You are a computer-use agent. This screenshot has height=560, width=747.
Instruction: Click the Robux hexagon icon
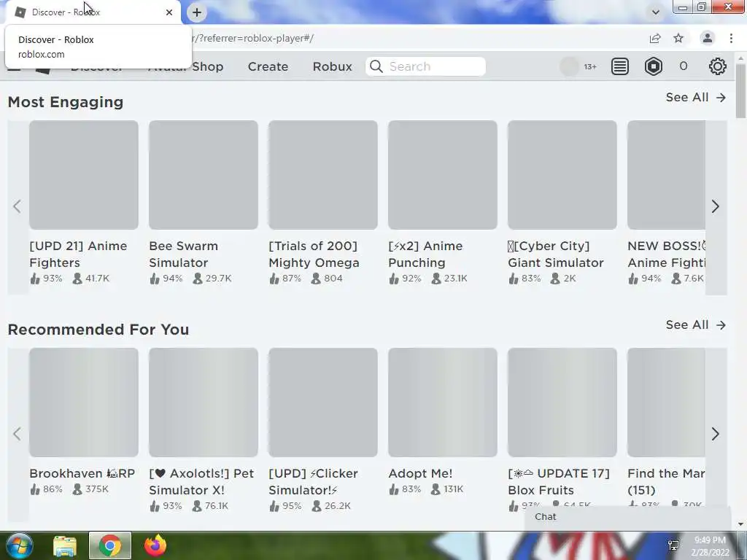(653, 66)
